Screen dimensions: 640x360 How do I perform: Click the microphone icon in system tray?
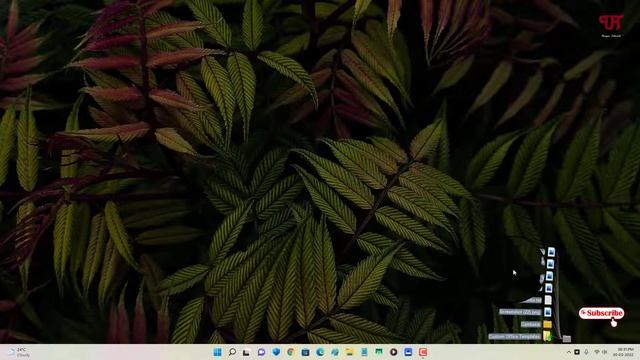[x=586, y=352]
